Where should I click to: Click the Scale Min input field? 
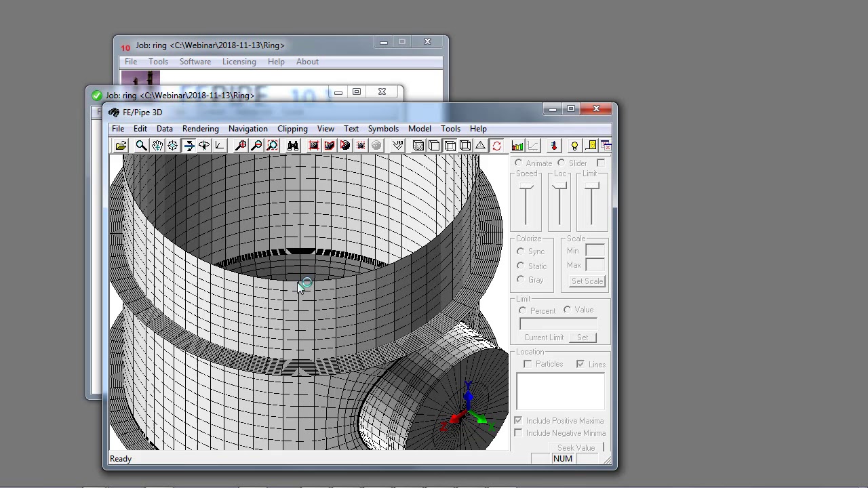coord(595,251)
